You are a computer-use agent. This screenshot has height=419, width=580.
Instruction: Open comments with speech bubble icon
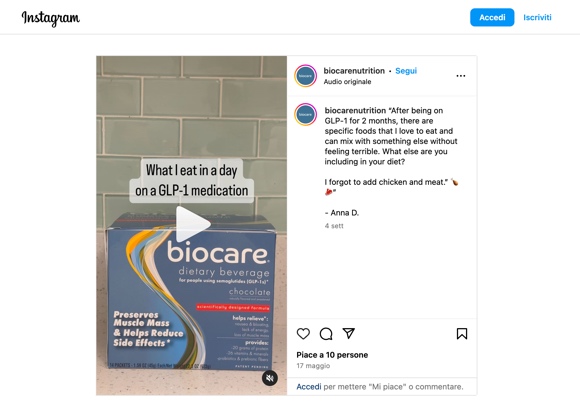(326, 334)
